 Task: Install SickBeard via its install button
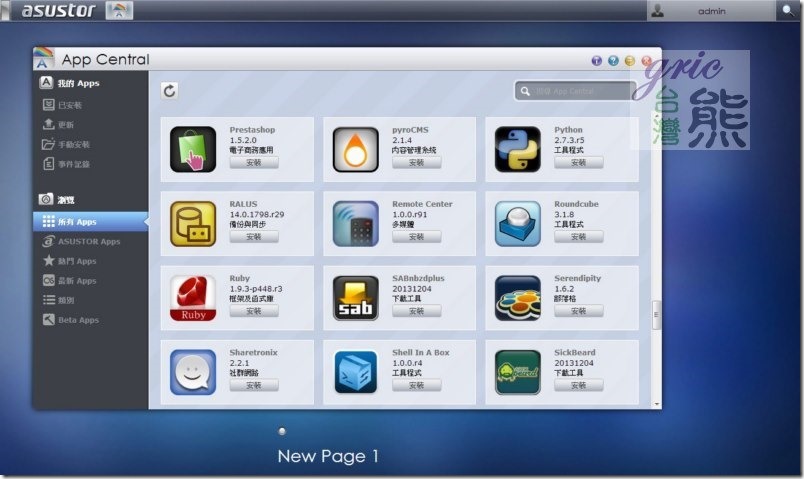coord(578,385)
